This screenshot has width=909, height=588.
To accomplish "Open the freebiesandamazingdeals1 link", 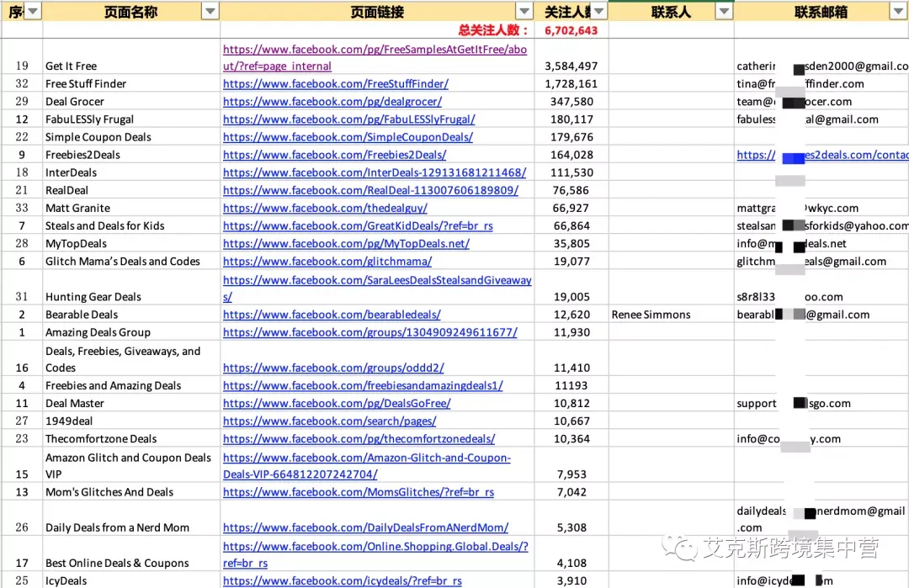I will tap(363, 386).
